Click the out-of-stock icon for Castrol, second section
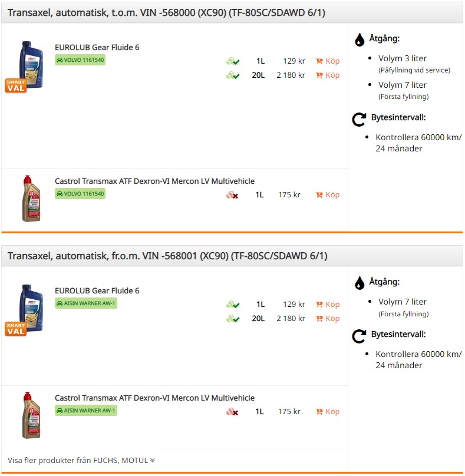The width and height of the screenshot is (465, 476). click(232, 412)
